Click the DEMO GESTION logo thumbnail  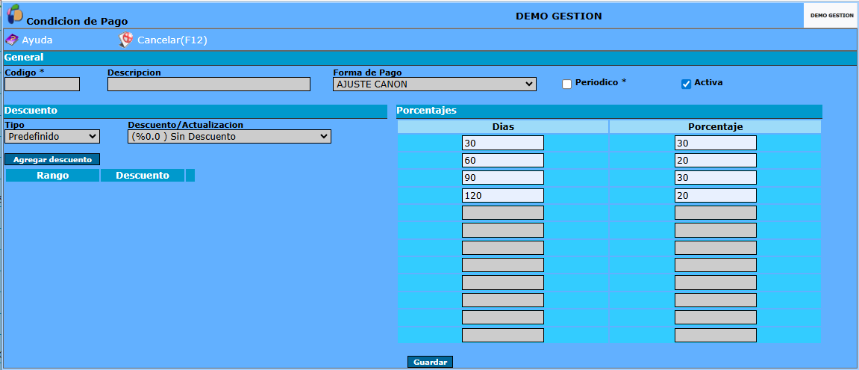click(x=831, y=16)
